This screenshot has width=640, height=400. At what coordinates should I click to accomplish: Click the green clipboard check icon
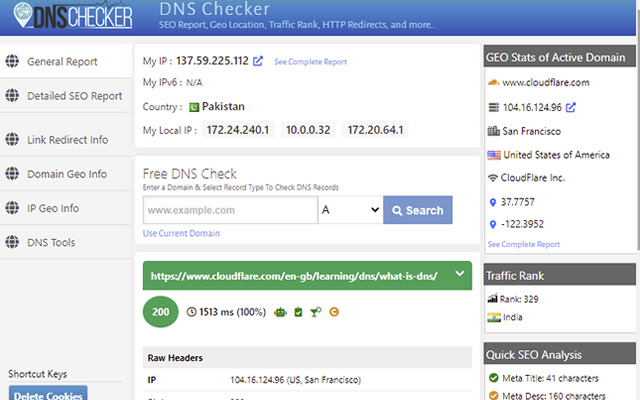pyautogui.click(x=298, y=312)
